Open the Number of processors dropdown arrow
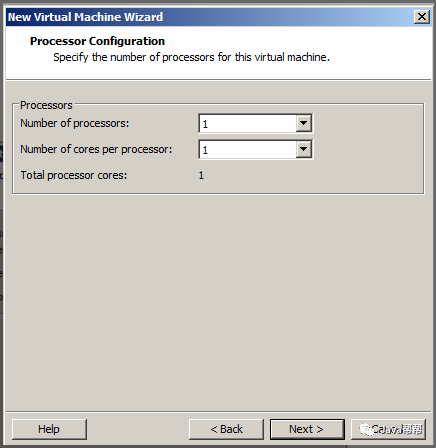Viewport: 436px width, 448px height. pos(304,123)
